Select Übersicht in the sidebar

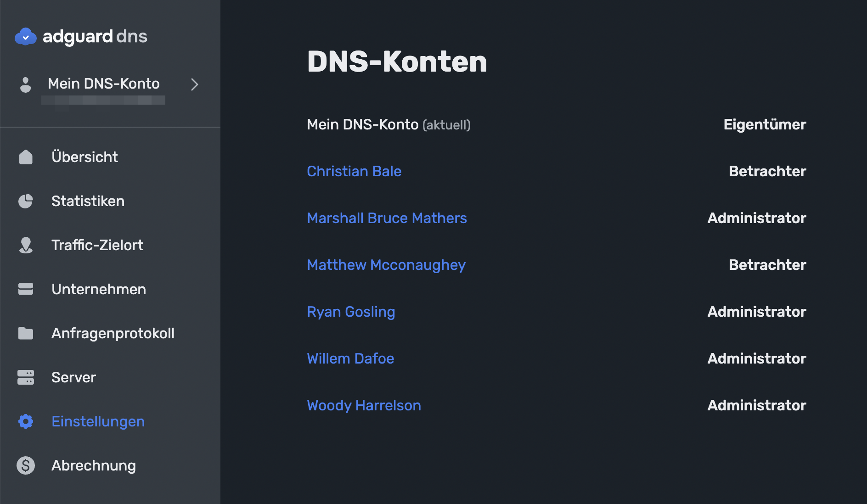tap(84, 157)
